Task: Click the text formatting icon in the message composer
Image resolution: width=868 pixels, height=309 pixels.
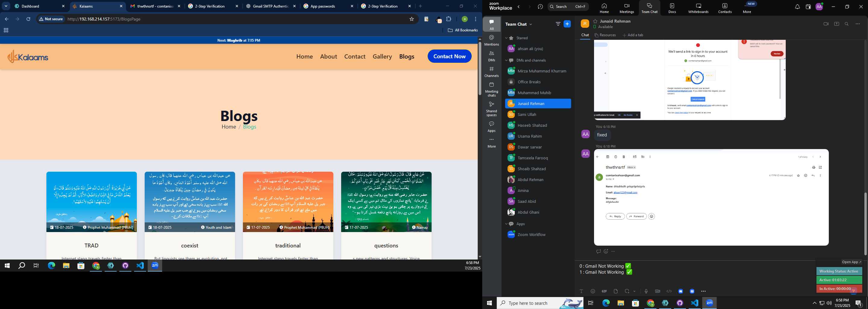Action: pyautogui.click(x=581, y=291)
